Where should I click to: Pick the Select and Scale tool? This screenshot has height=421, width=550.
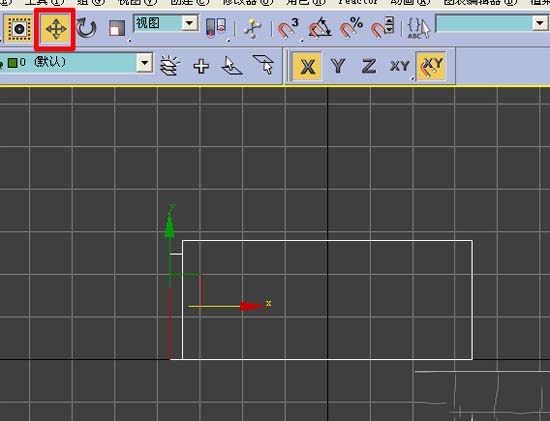[x=117, y=28]
